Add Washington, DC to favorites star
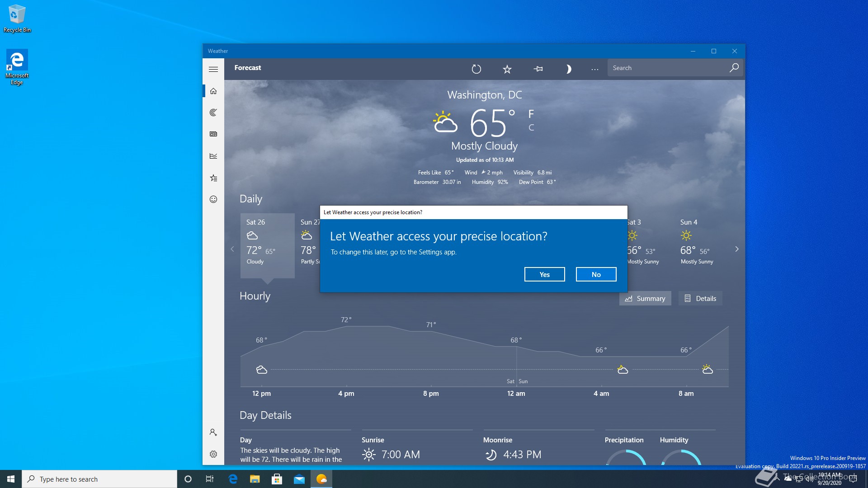The width and height of the screenshot is (868, 488). [507, 69]
